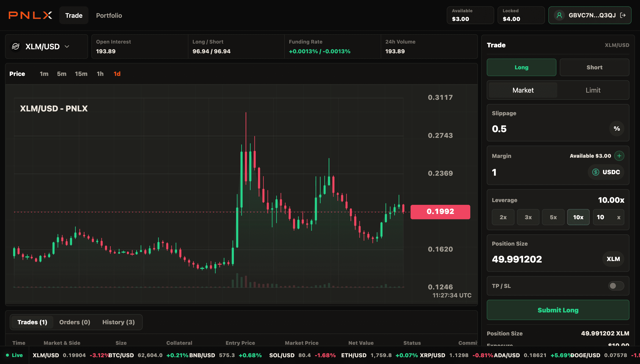Click the 11:27:34 UTC timestamp
Viewport: 640px width, 364px height.
click(452, 295)
